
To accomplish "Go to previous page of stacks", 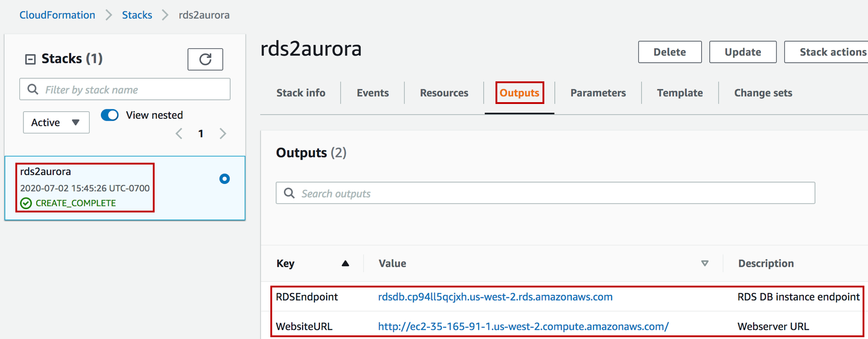I will click(179, 133).
